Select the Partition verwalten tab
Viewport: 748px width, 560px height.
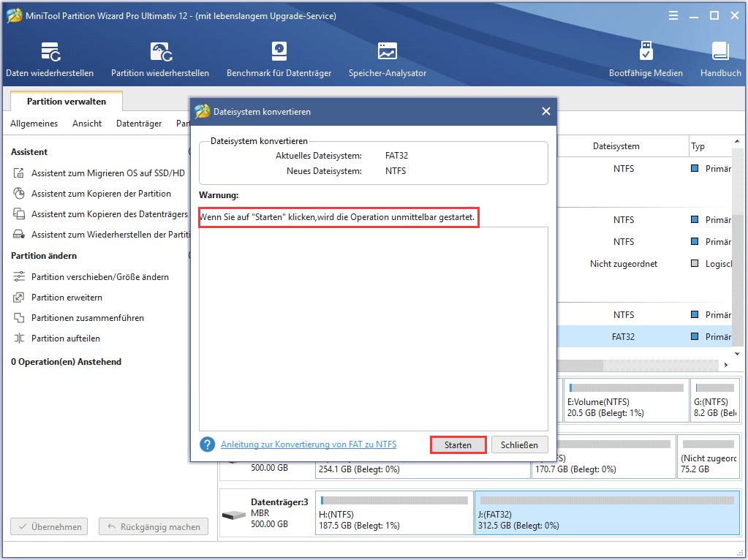(67, 101)
